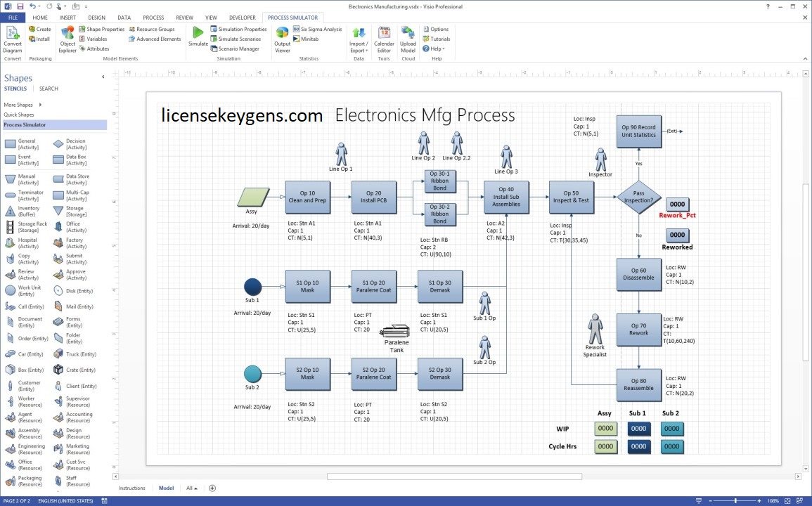
Task: Select the Decision activity stencil shape
Action: [x=70, y=144]
